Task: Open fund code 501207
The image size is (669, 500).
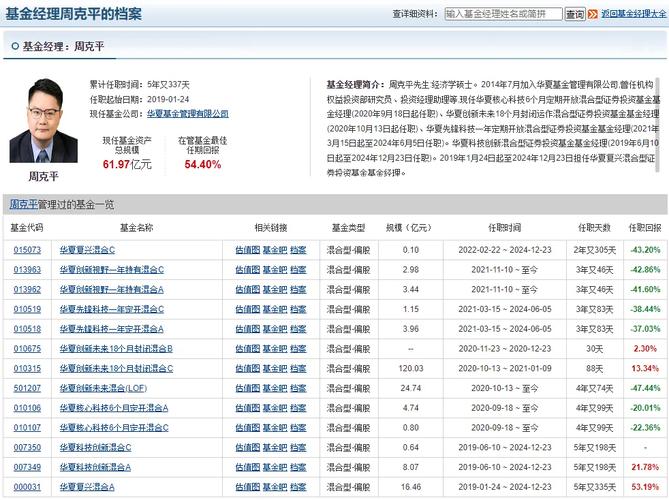Action: (27, 388)
